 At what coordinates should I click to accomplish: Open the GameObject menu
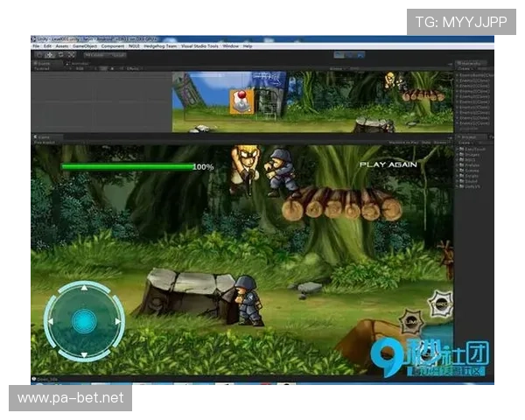(x=85, y=46)
